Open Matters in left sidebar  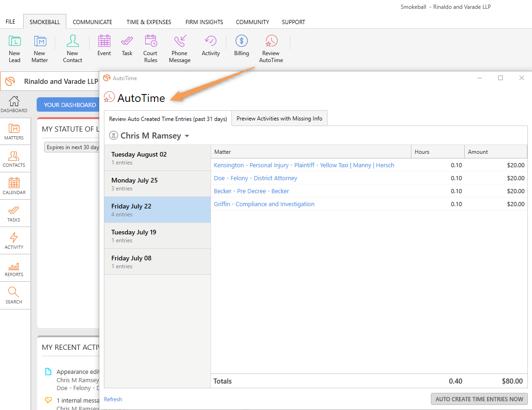pos(14,132)
